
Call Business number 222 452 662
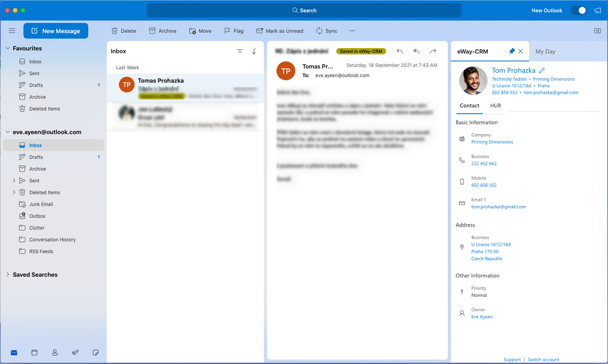pos(484,164)
